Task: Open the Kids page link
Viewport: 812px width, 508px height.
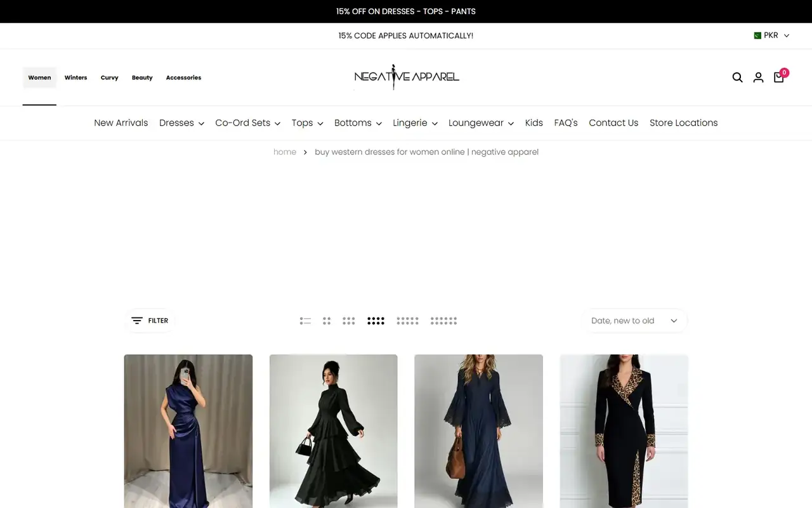Action: pos(534,123)
